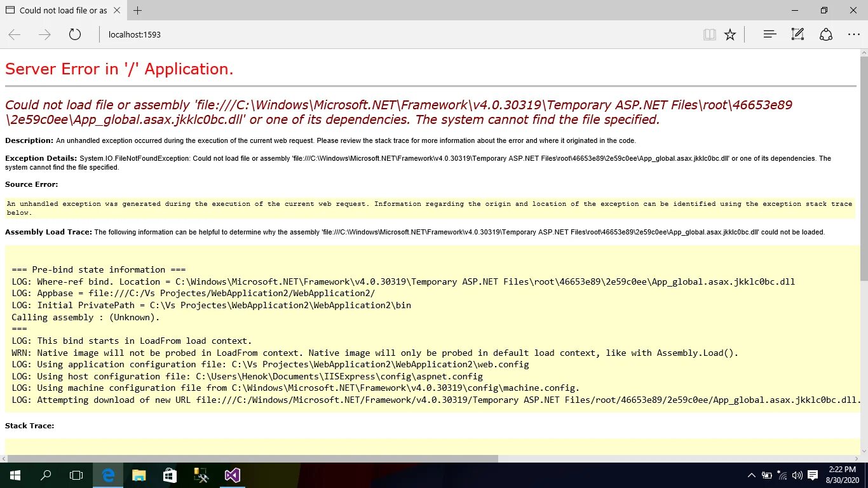The width and height of the screenshot is (868, 488).
Task: Click the 'LOG: Where-ref bind. Location' line
Action: pyautogui.click(x=403, y=281)
